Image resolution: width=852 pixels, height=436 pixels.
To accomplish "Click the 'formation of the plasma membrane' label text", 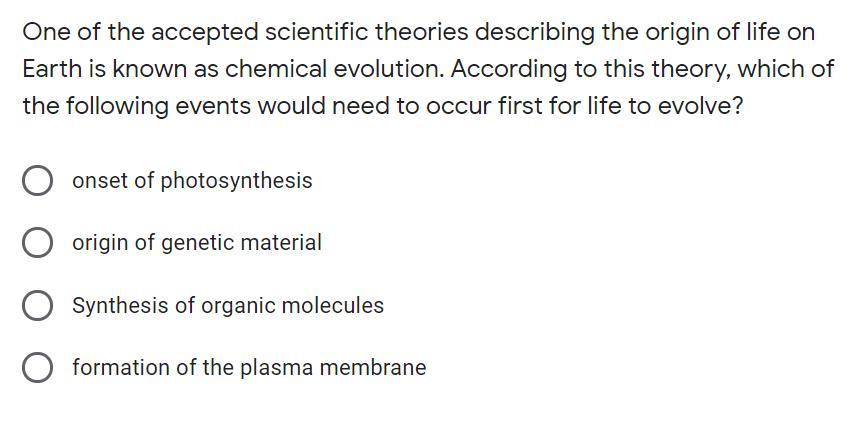I will point(249,368).
